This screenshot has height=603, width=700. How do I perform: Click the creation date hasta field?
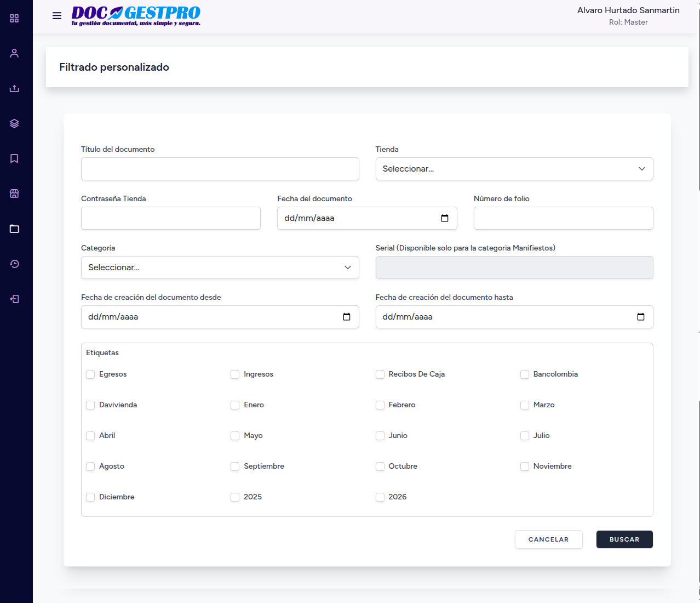tap(514, 317)
